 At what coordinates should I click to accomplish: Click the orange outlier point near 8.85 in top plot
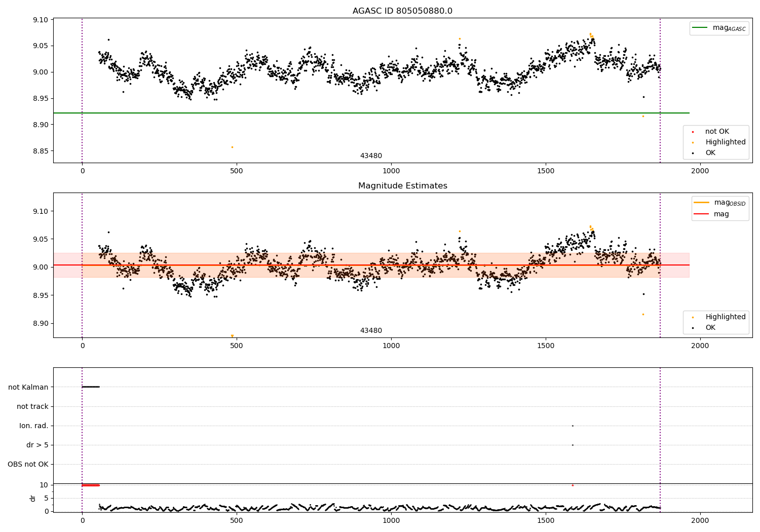pos(232,147)
